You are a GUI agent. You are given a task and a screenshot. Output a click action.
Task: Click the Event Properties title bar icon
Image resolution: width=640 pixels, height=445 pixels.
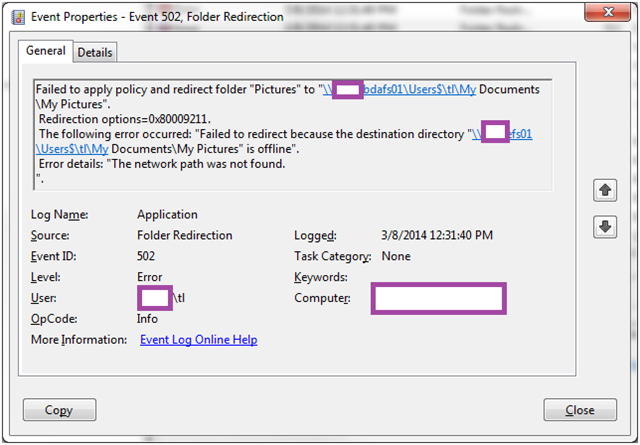pyautogui.click(x=18, y=17)
